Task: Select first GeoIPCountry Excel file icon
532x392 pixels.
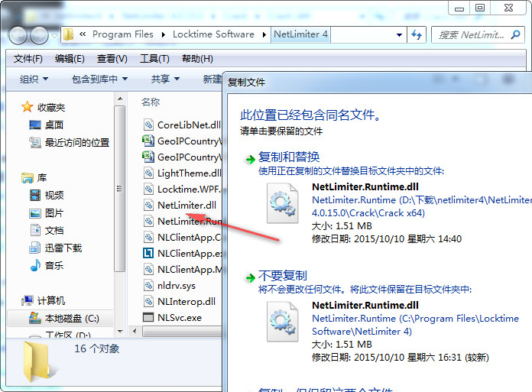Action: click(x=148, y=141)
